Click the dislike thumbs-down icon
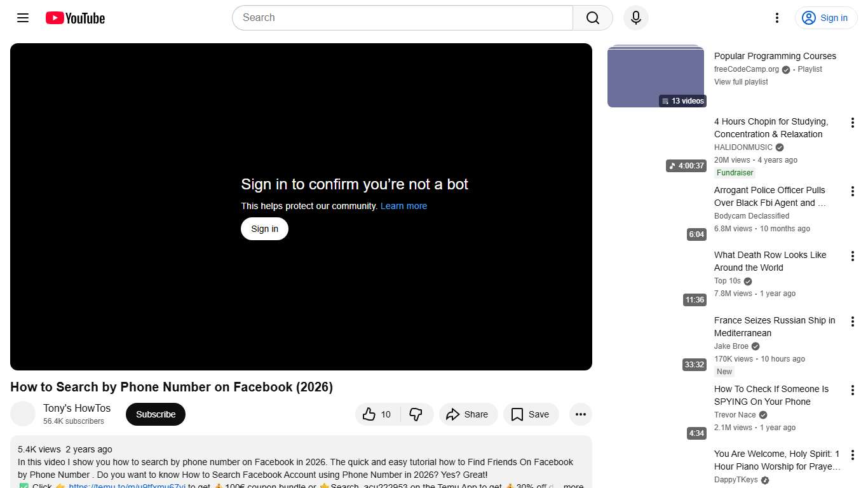 tap(417, 414)
